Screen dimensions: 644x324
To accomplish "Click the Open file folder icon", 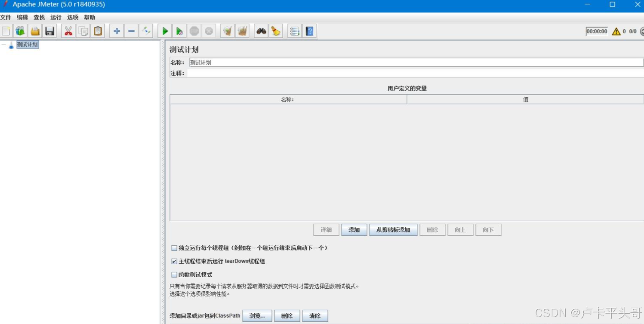I will (x=35, y=31).
